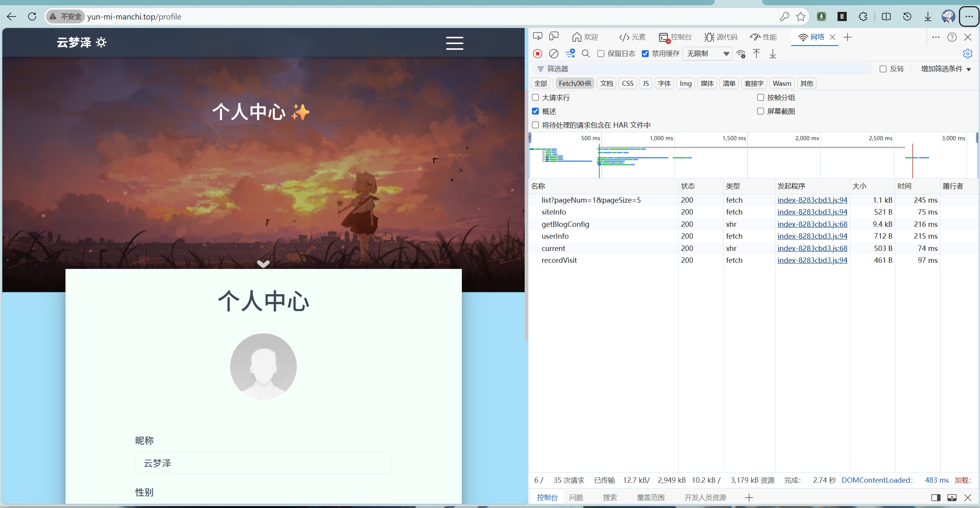Viewport: 980px width, 508px height.
Task: Activate DevTools inspect element picker
Action: (x=538, y=37)
